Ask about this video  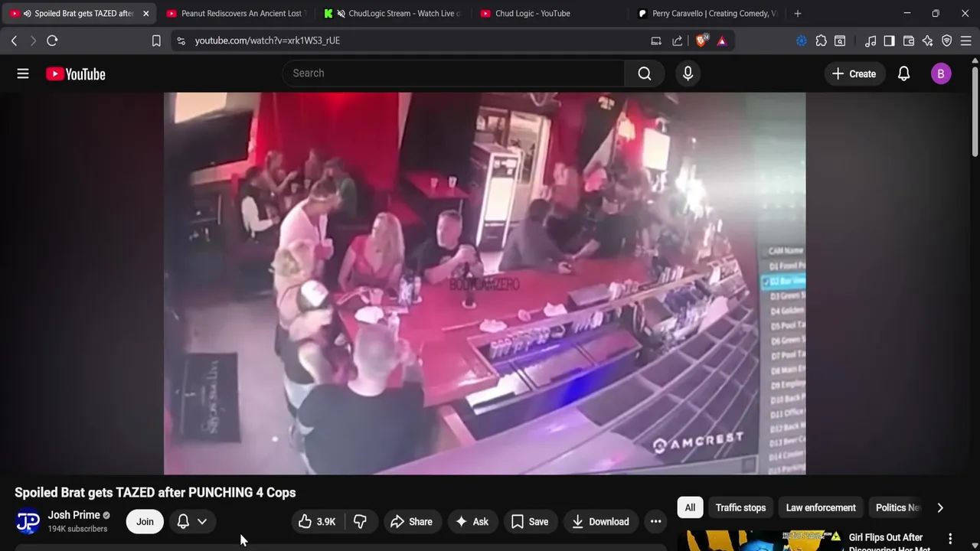(x=472, y=522)
